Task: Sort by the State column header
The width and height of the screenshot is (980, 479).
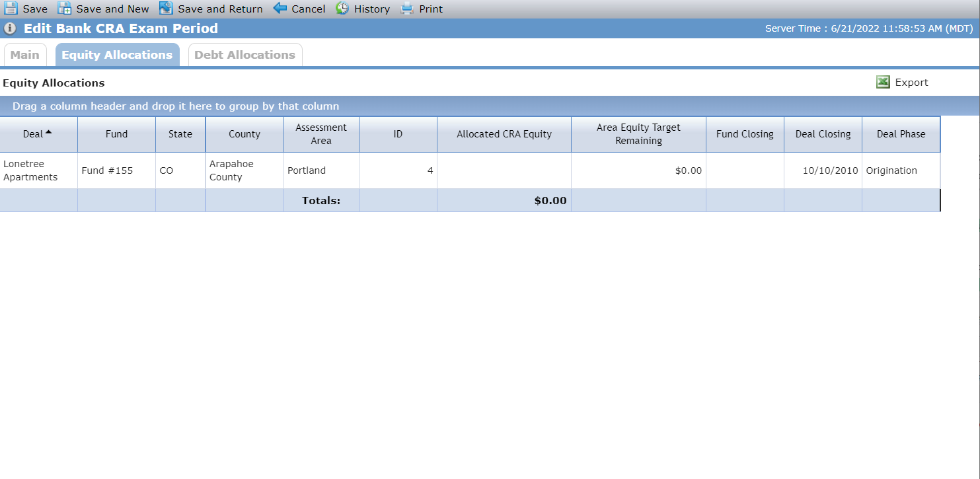Action: coord(180,134)
